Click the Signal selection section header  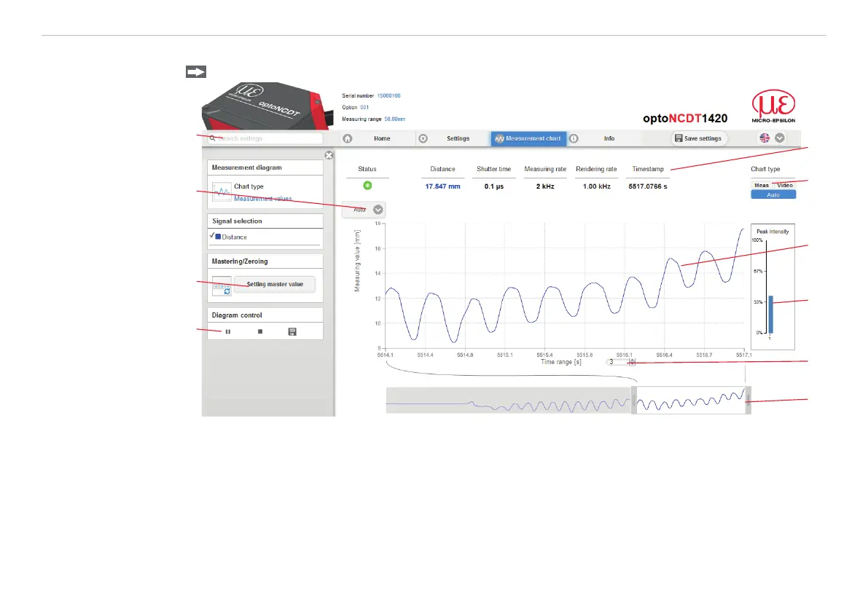265,221
